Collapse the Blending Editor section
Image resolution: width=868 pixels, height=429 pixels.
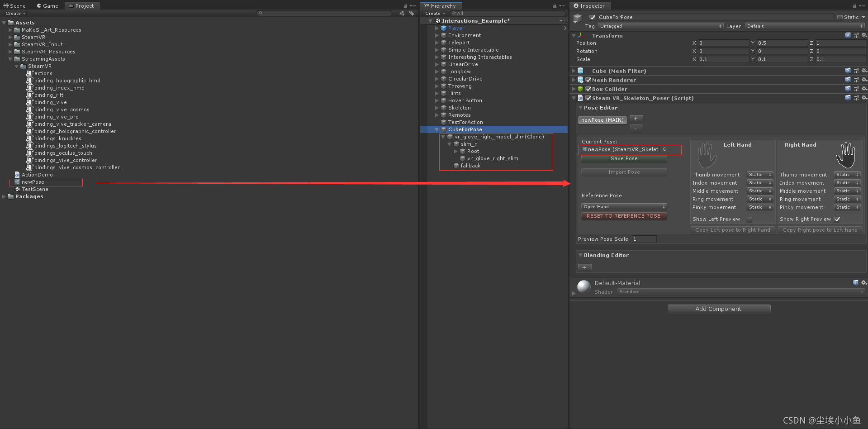(x=580, y=255)
